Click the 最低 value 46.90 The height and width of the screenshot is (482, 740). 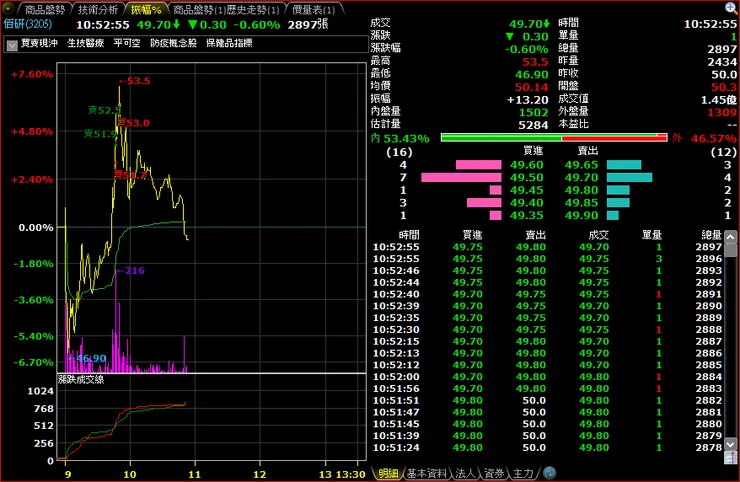click(x=532, y=75)
